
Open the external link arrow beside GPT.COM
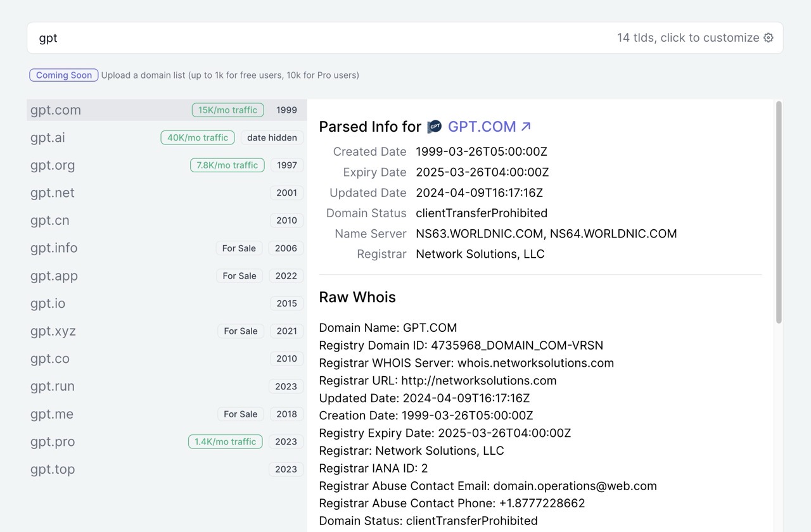tap(526, 127)
